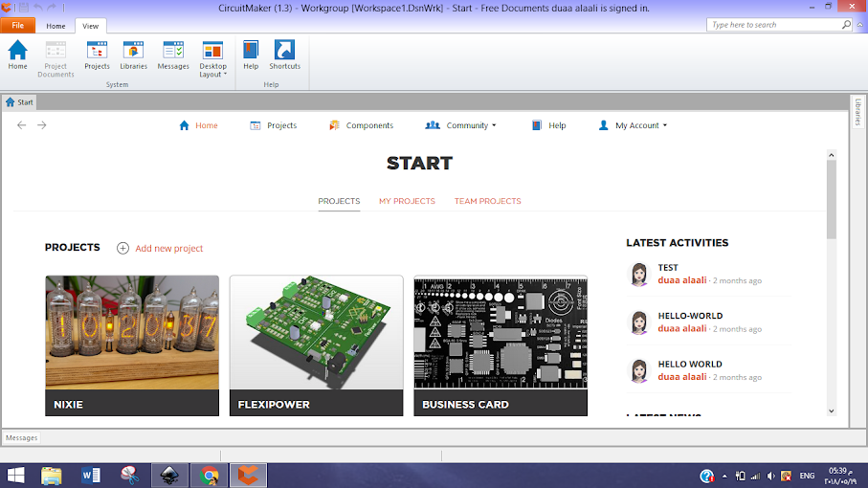The height and width of the screenshot is (488, 868).
Task: Open the Libraries side panel tab
Action: coord(858,112)
